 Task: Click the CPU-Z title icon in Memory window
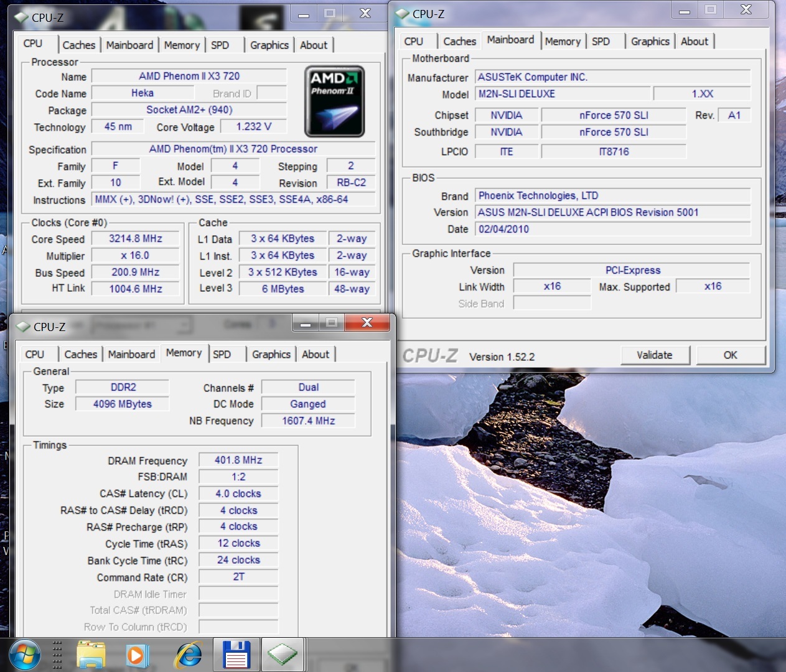coord(24,327)
